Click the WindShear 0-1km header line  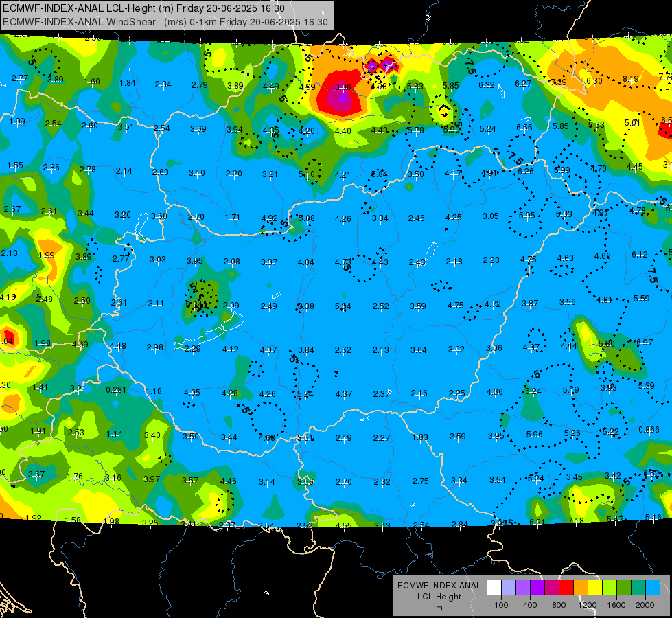click(165, 22)
